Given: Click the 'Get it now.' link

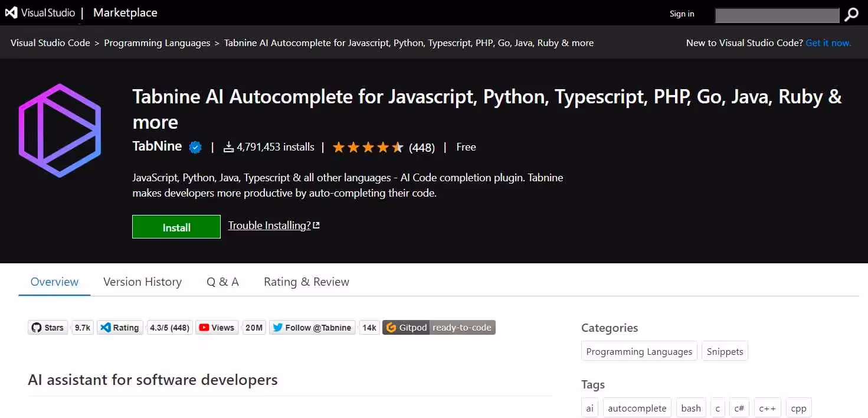Looking at the screenshot, I should 828,43.
